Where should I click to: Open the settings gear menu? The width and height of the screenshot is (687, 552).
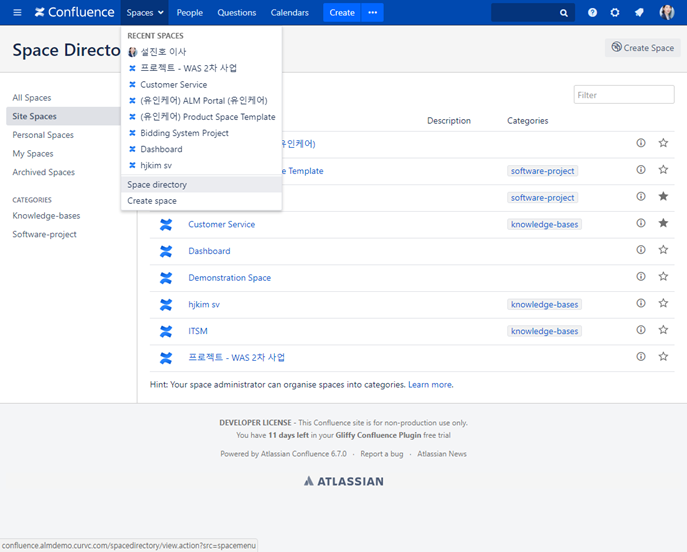pos(615,13)
